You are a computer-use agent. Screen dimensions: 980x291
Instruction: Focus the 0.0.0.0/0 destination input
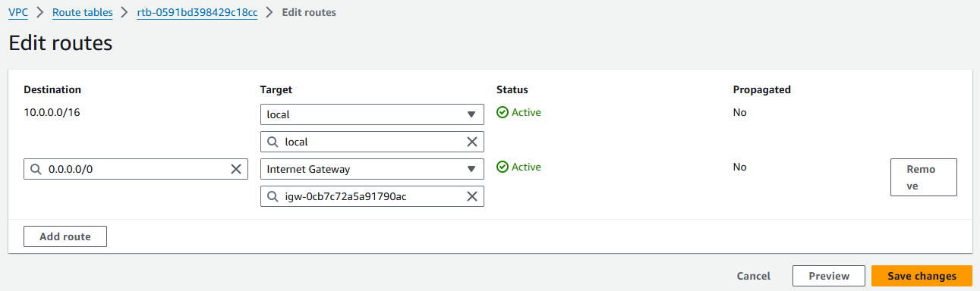click(x=136, y=169)
